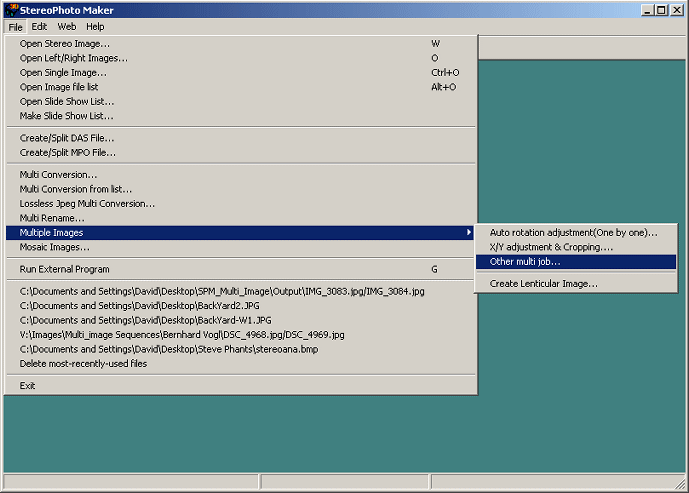Viewport: 689px width, 493px height.
Task: Select Open Single Image…
Action: tap(241, 72)
